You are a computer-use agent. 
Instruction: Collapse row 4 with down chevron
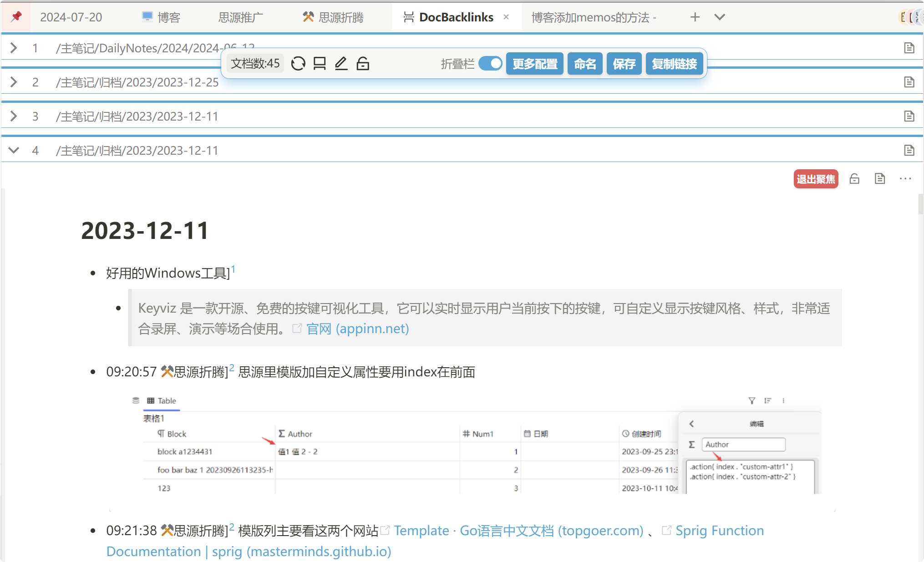tap(14, 150)
